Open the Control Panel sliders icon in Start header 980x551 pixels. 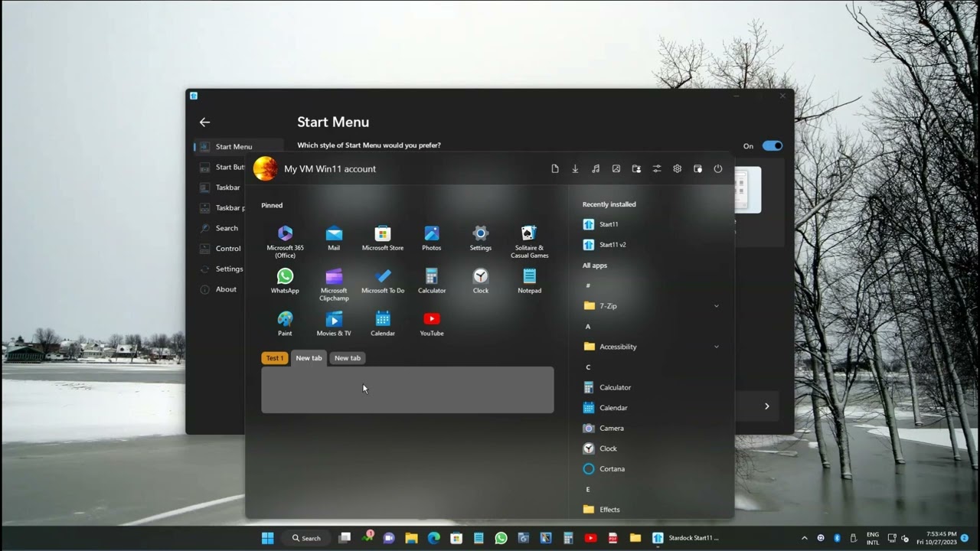click(x=657, y=169)
